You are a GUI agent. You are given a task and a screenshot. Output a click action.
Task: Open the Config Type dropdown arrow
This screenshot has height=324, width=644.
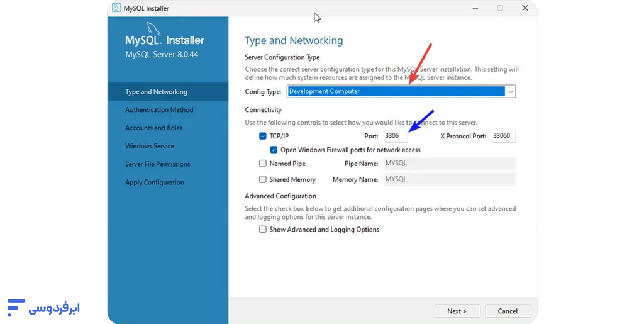(511, 92)
